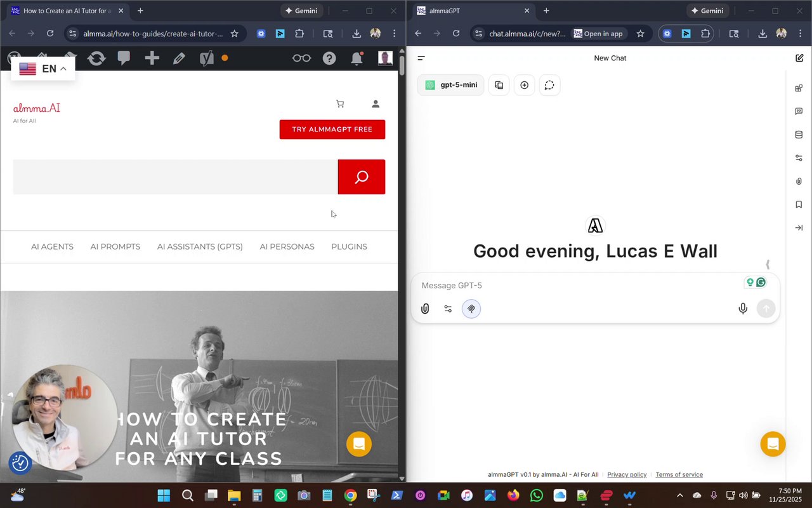
Task: Click the Grammarly icon in the message box
Action: 761,283
